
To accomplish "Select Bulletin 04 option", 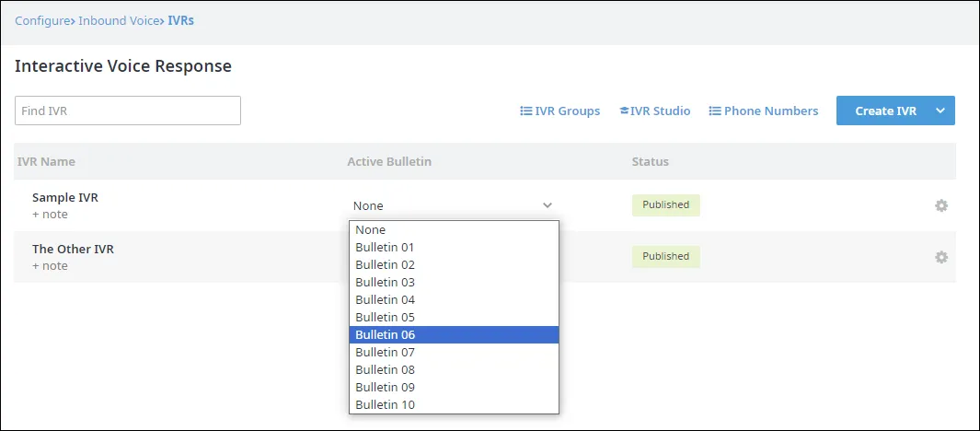I will click(454, 299).
